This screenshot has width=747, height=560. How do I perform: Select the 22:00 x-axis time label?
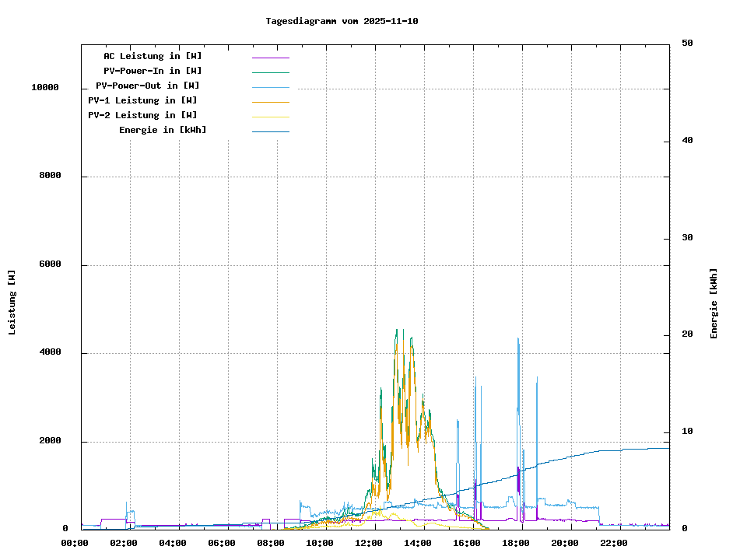tap(614, 543)
